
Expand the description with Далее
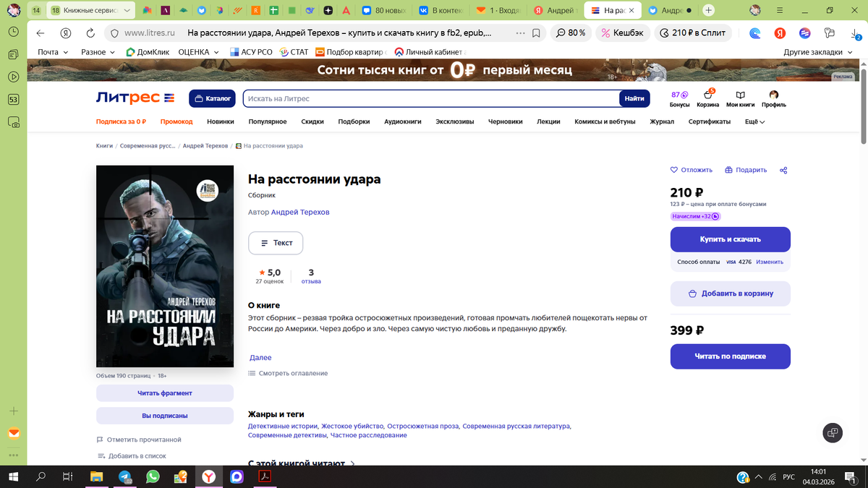(260, 358)
